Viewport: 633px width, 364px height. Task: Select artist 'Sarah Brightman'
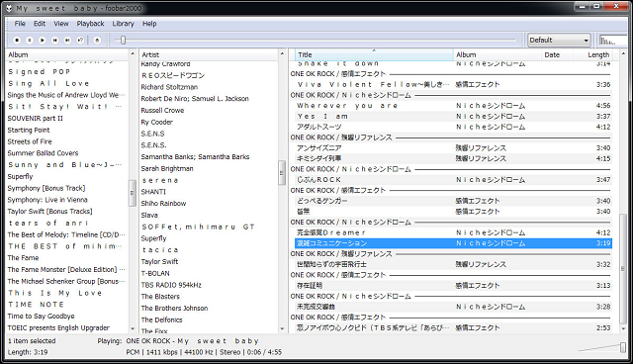coord(167,169)
